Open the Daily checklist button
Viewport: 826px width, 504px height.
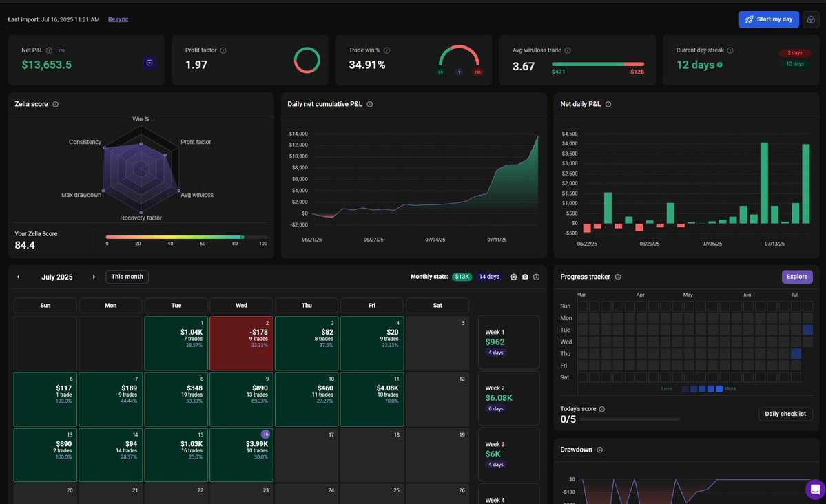tap(785, 414)
